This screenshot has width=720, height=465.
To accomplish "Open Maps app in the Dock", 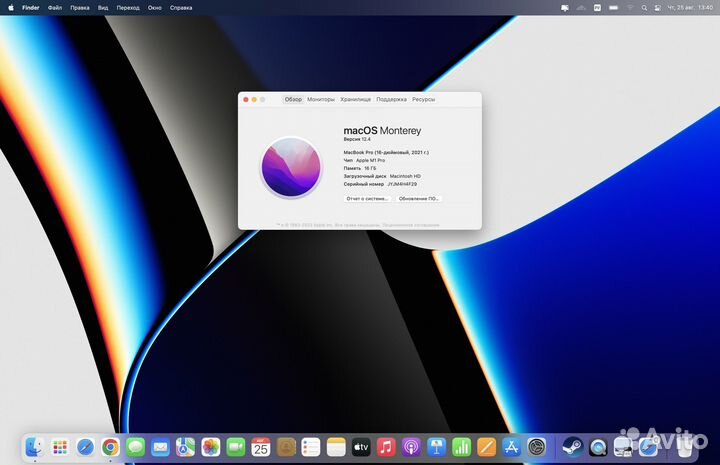I will [186, 447].
